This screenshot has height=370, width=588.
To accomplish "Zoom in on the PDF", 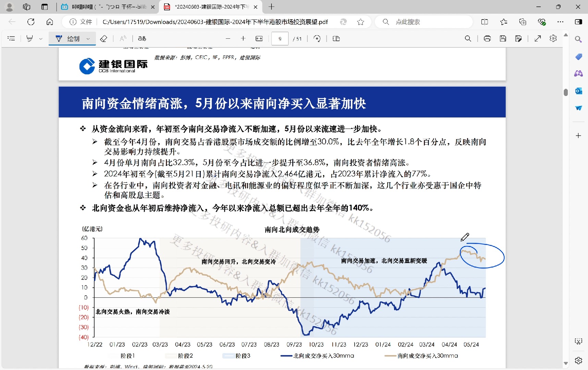I will tap(243, 38).
